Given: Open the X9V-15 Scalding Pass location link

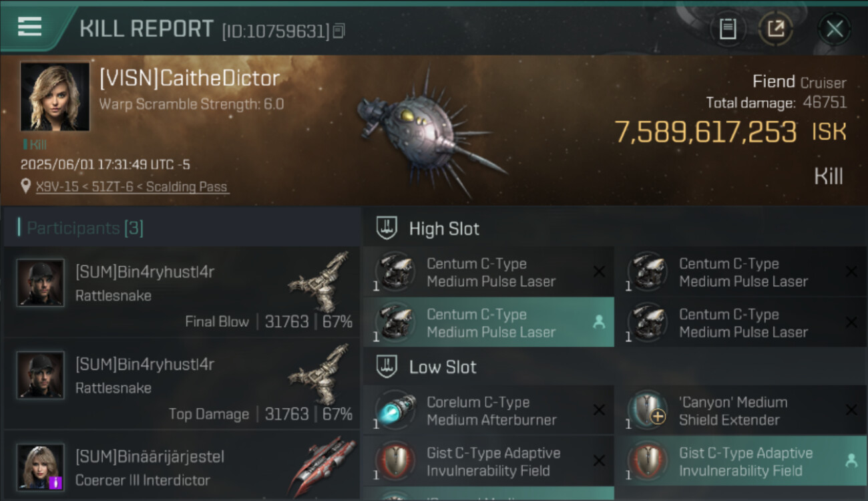Looking at the screenshot, I should click(132, 187).
